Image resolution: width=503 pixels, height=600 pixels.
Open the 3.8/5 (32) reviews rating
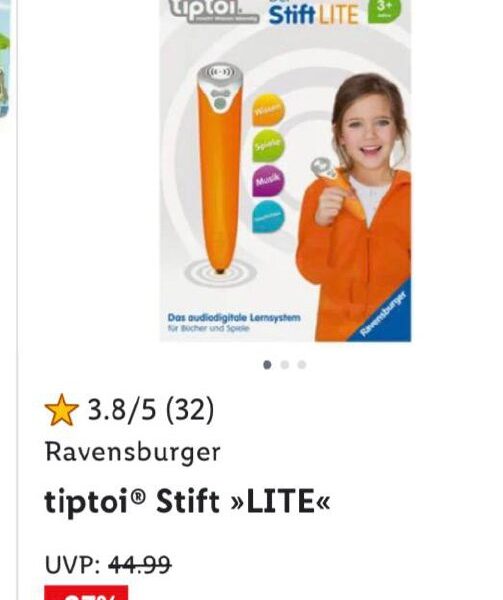[151, 409]
